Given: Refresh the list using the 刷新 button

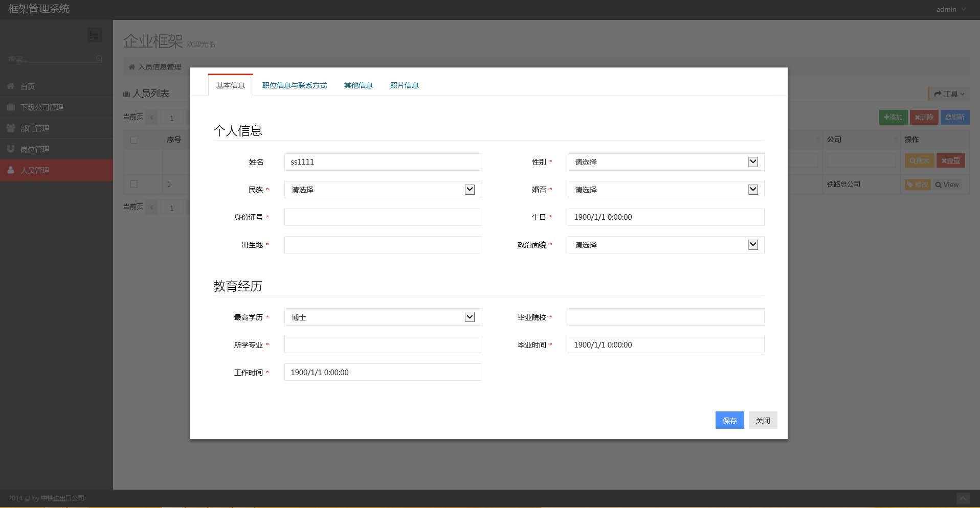Looking at the screenshot, I should coord(955,117).
